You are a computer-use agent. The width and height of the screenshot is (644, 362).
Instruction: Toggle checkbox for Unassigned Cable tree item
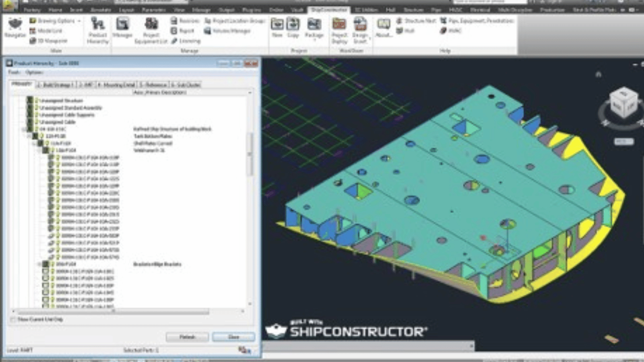[x=30, y=122]
